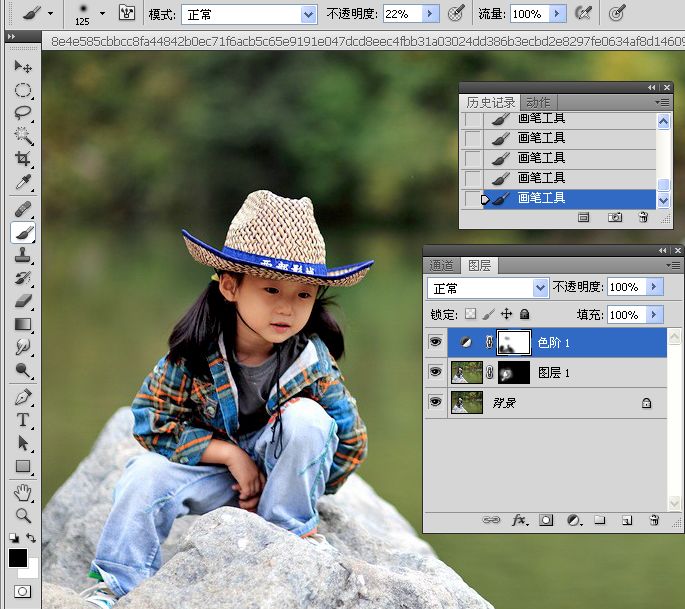This screenshot has height=609, width=685.
Task: Hide the 色阶 1 adjustment layer
Action: 435,342
